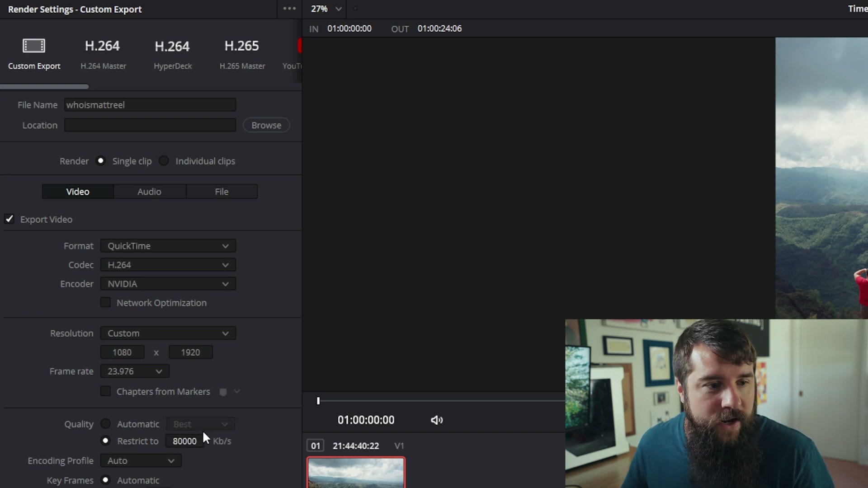
Task: Click the clip timecode 21:44:40:22
Action: pyautogui.click(x=356, y=446)
